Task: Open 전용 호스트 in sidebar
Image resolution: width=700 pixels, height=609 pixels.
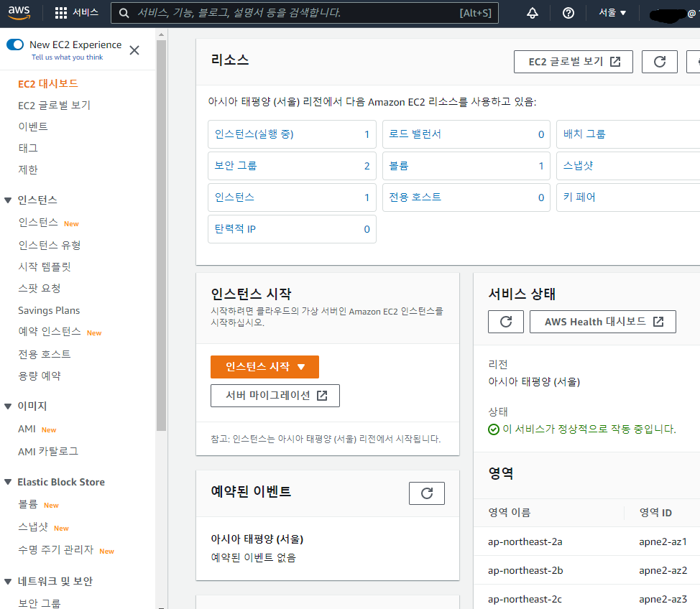Action: coord(44,354)
